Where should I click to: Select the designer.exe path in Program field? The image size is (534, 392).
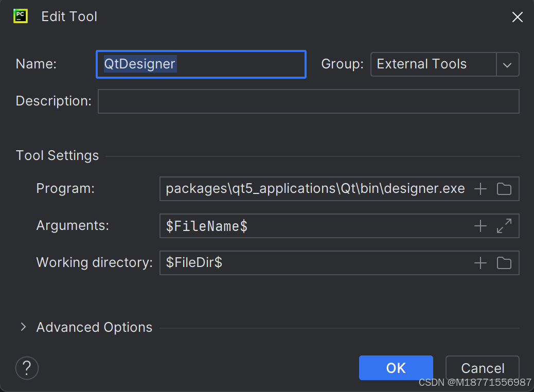[315, 189]
